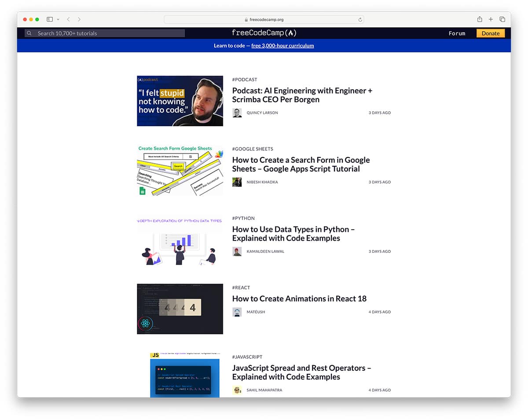Open the AI Engineering podcast thumbnail
The image size is (528, 420).
[x=180, y=101]
